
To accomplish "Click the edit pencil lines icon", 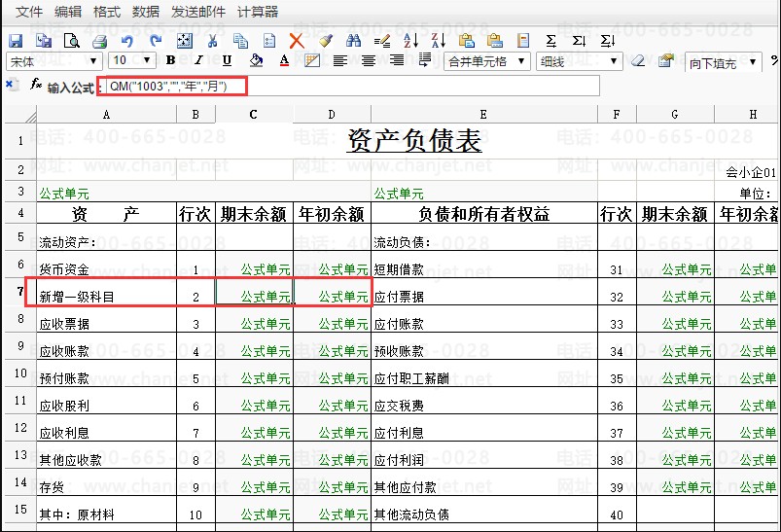I will point(382,41).
